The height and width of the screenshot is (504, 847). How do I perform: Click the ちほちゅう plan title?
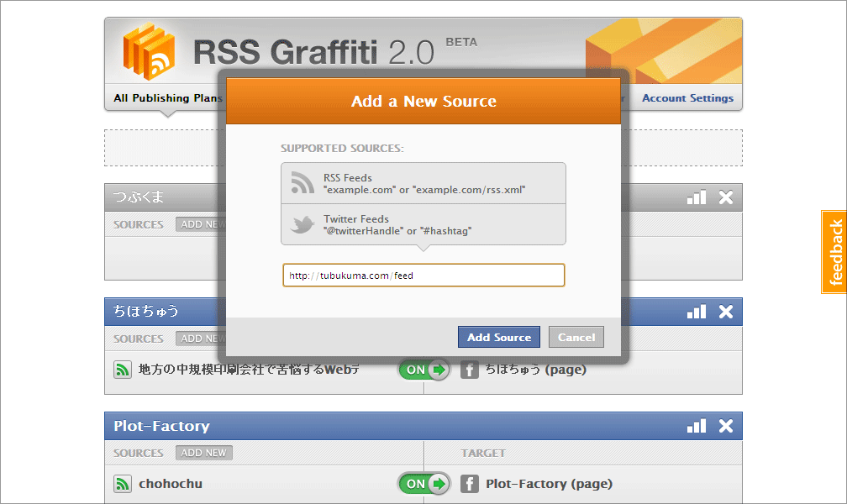pos(146,311)
